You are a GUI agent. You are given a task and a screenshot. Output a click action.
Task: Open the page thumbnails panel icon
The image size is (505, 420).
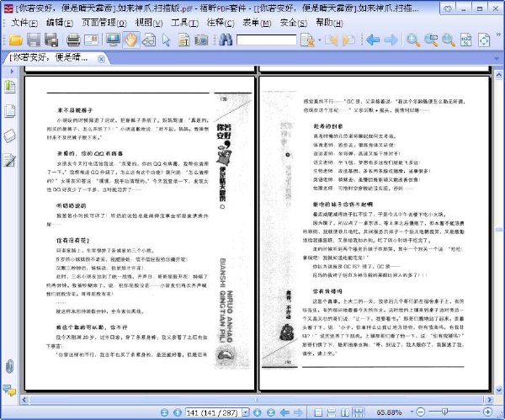click(9, 111)
